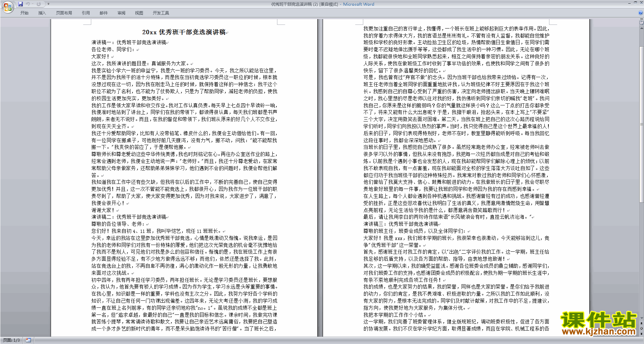The height and width of the screenshot is (344, 644).
Task: Click the line 谢谢大家！
Action: [x=103, y=210]
